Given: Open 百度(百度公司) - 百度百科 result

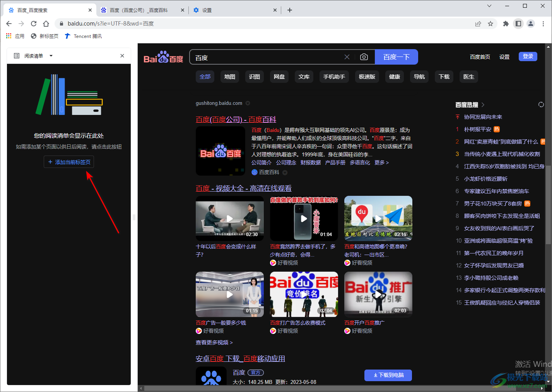Looking at the screenshot, I should [x=236, y=120].
